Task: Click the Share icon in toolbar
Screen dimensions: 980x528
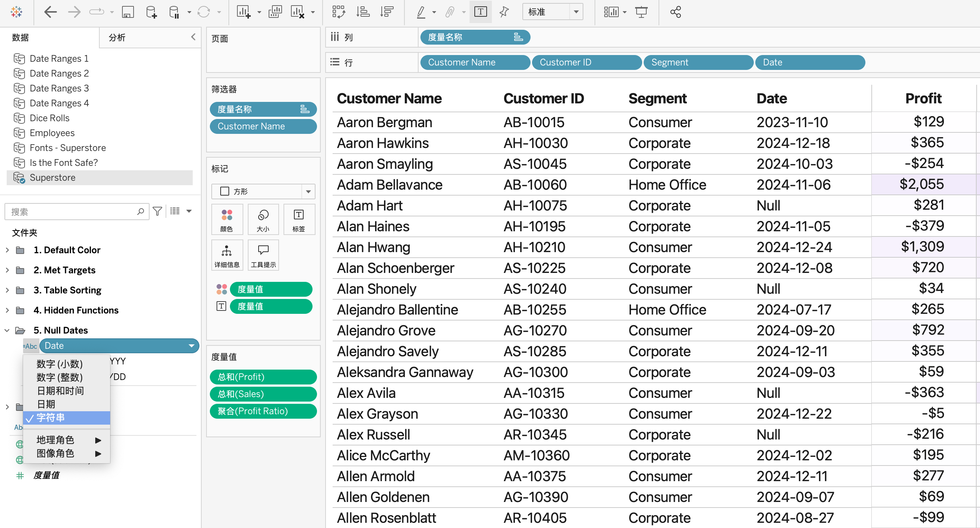Action: pos(675,12)
